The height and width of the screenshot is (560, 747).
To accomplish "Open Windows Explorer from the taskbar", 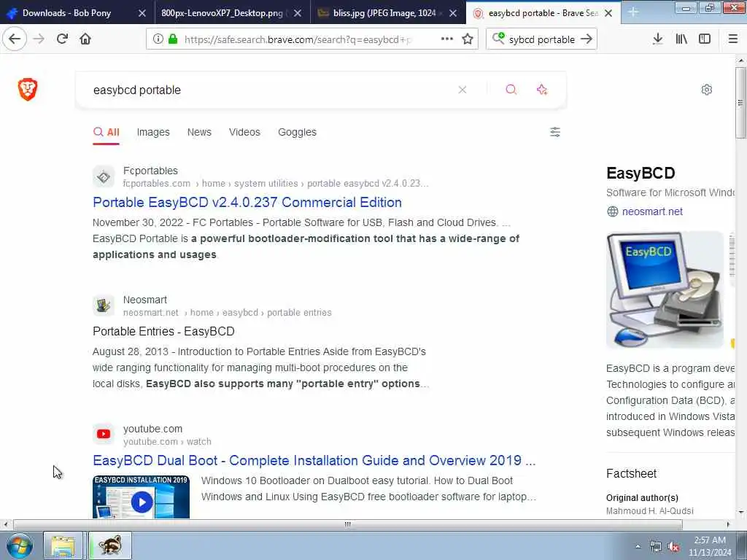I will click(63, 545).
